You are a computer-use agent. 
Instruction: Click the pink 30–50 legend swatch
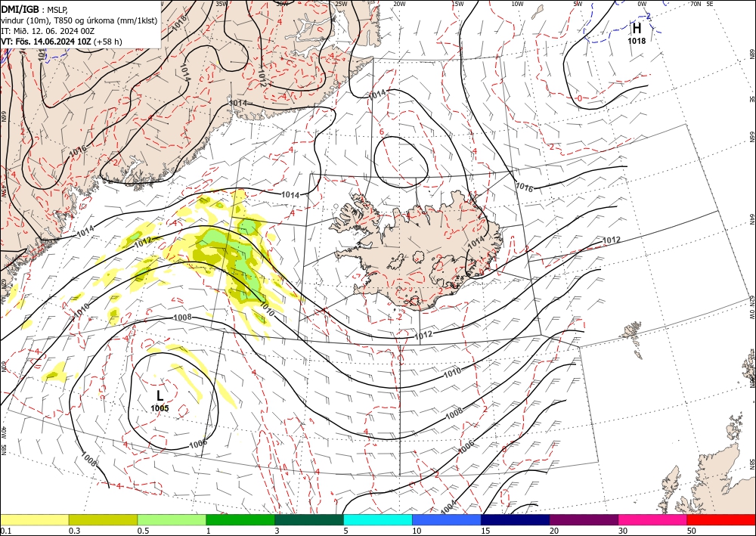(653, 519)
